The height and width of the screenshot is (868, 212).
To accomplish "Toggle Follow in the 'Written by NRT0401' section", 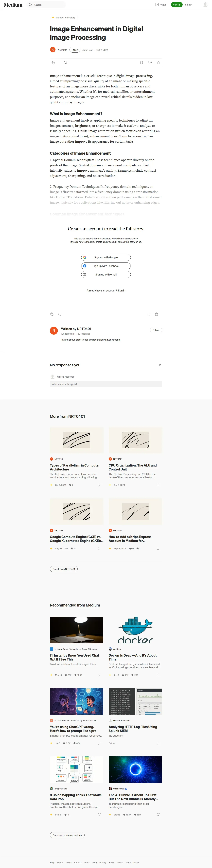I will [156, 330].
